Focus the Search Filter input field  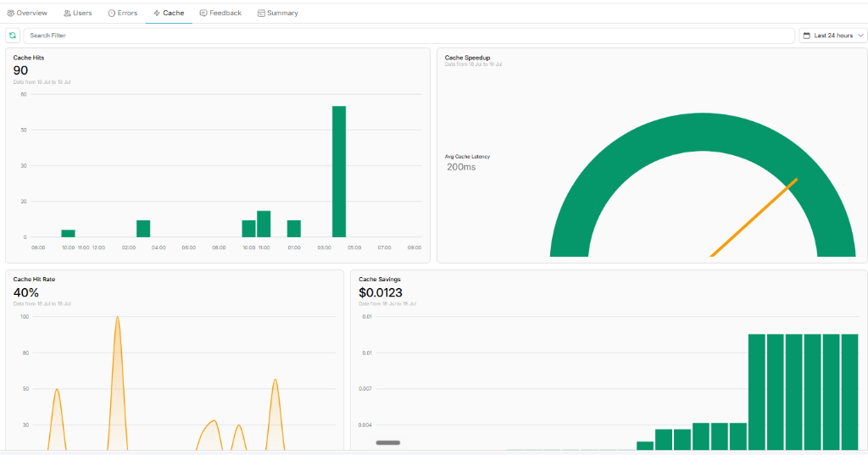pyautogui.click(x=409, y=36)
